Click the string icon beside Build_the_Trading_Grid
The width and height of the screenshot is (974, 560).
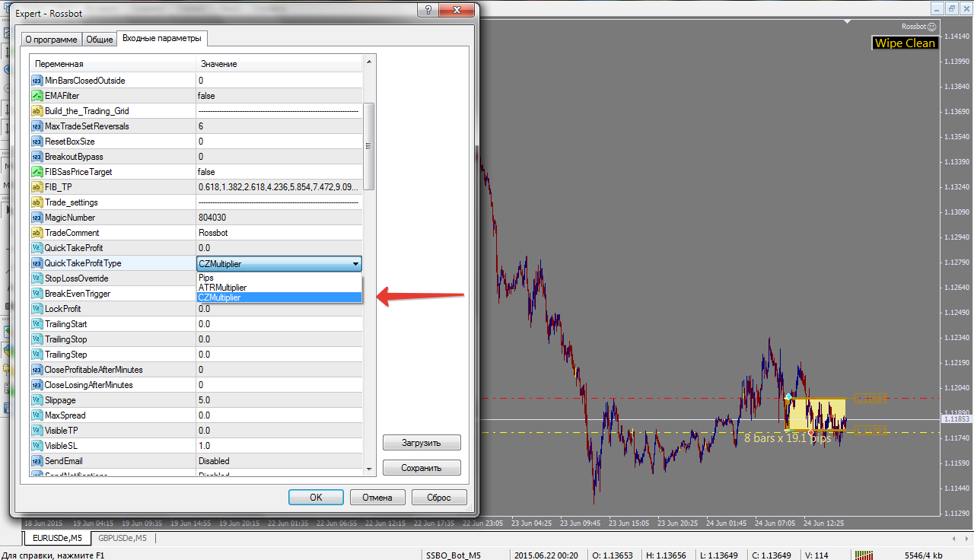37,111
